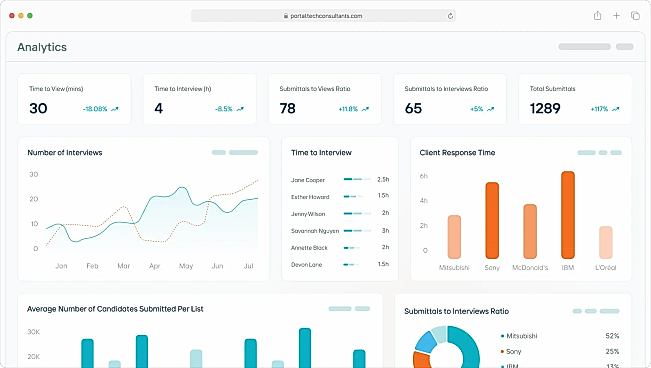Select Total Submittals value 1289
Image resolution: width=651 pixels, height=368 pixels.
pos(545,108)
